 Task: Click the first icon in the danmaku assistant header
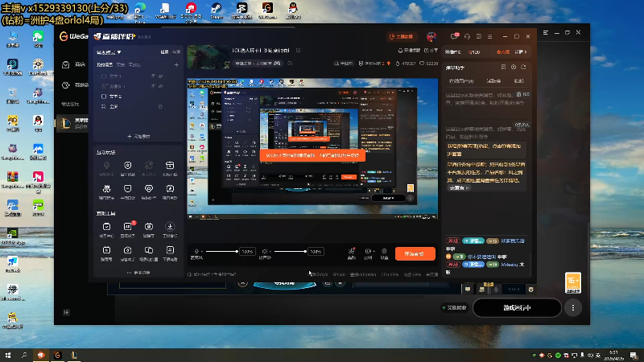(x=504, y=67)
